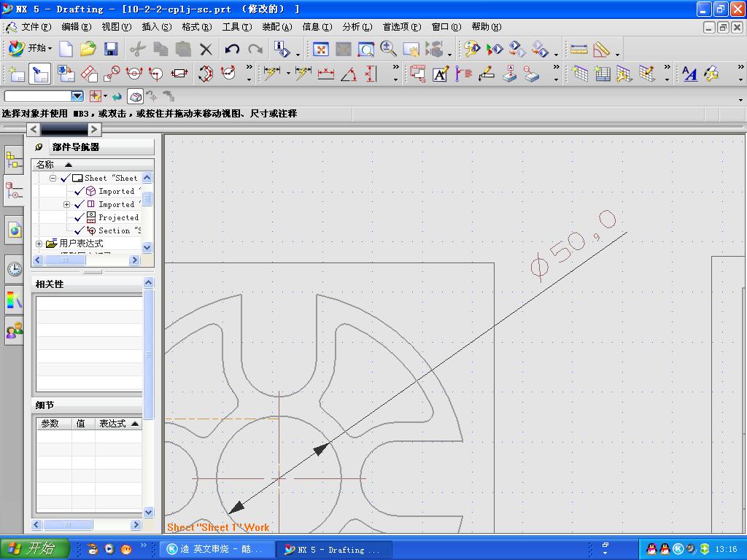Expand the 用户表达式 folder node
Image resolution: width=747 pixels, height=560 pixels.
pos(39,244)
